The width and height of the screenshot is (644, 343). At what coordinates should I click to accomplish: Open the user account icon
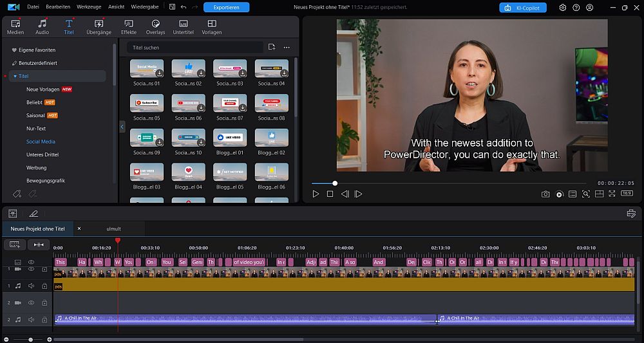coord(590,7)
